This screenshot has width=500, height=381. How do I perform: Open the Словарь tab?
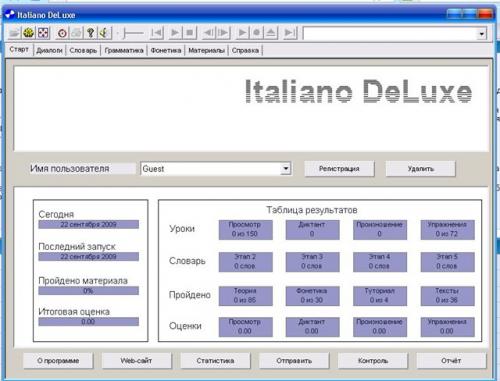pos(83,50)
